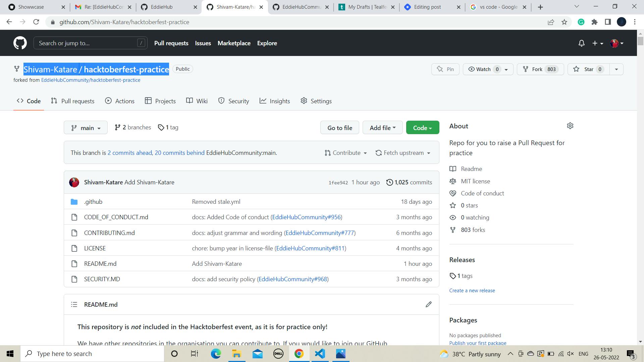This screenshot has width=644, height=362.
Task: Click the About settings gear icon
Action: pyautogui.click(x=570, y=126)
